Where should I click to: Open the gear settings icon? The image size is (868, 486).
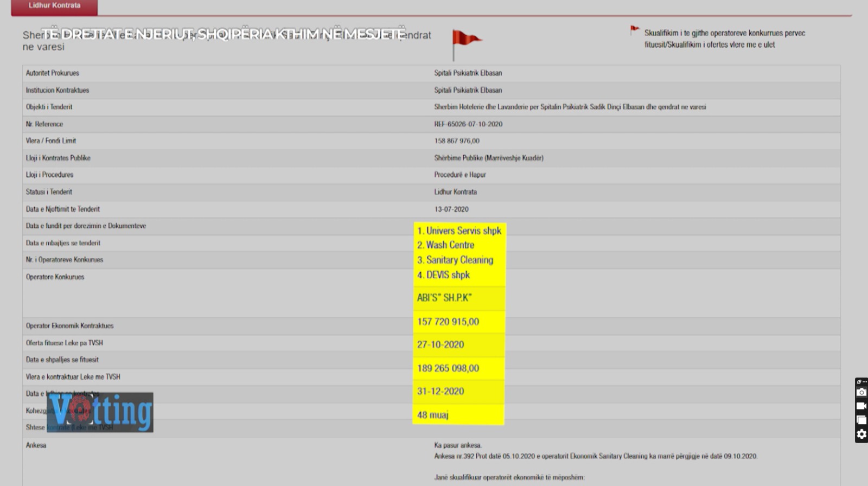(x=861, y=434)
